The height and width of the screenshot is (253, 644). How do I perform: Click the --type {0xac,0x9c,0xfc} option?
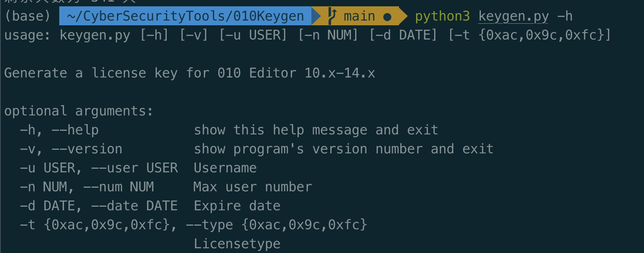[x=277, y=225]
